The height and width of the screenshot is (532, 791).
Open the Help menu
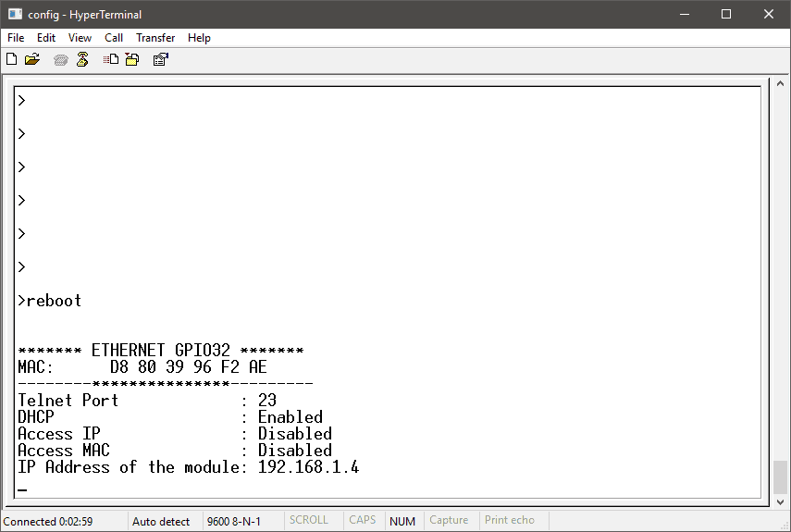(x=199, y=38)
